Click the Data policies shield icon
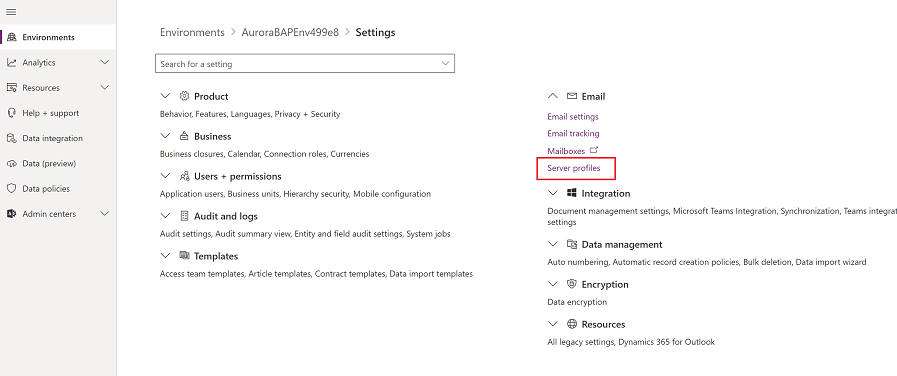Viewport: 897px width, 376px height. point(11,188)
